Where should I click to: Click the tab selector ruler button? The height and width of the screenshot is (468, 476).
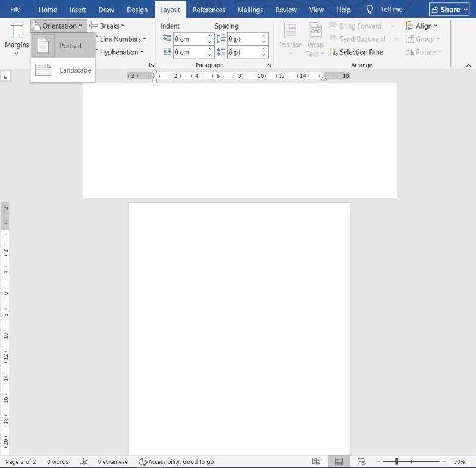point(5,77)
